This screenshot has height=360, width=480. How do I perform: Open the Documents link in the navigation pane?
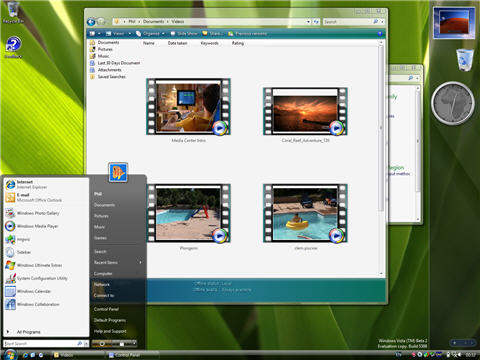pyautogui.click(x=104, y=42)
